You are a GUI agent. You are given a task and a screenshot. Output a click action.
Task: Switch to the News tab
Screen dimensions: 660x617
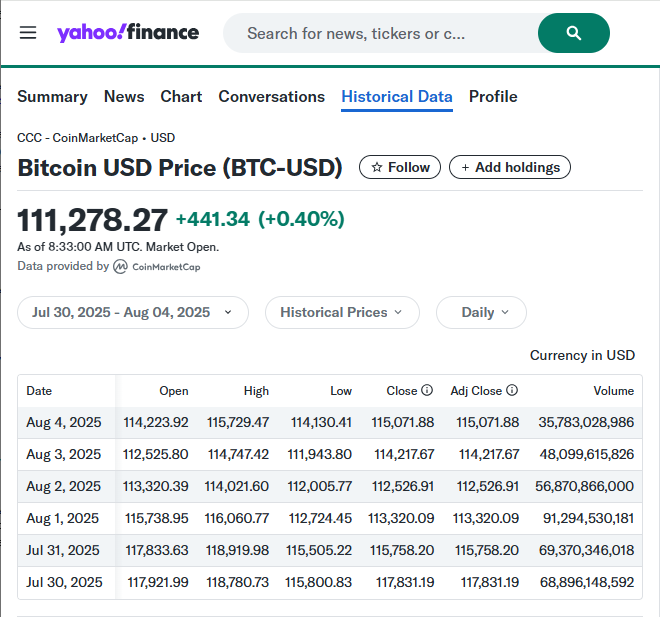pyautogui.click(x=124, y=96)
